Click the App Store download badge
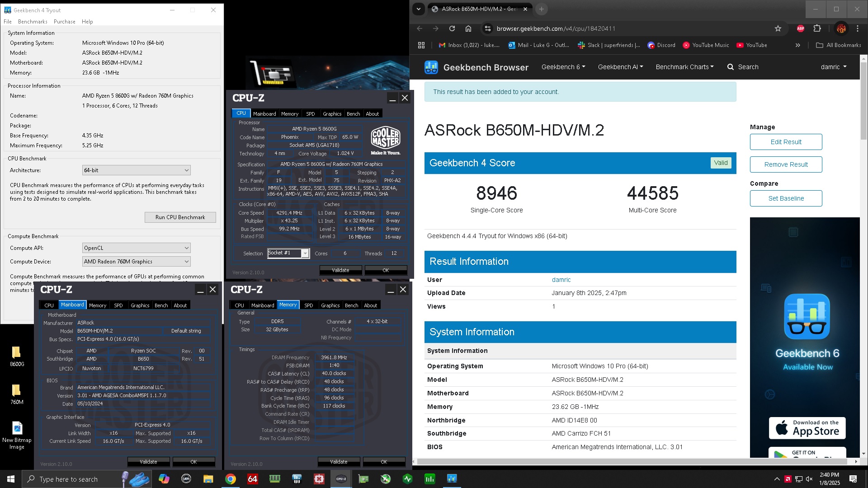Screen dimensions: 868x488 pyautogui.click(x=807, y=428)
